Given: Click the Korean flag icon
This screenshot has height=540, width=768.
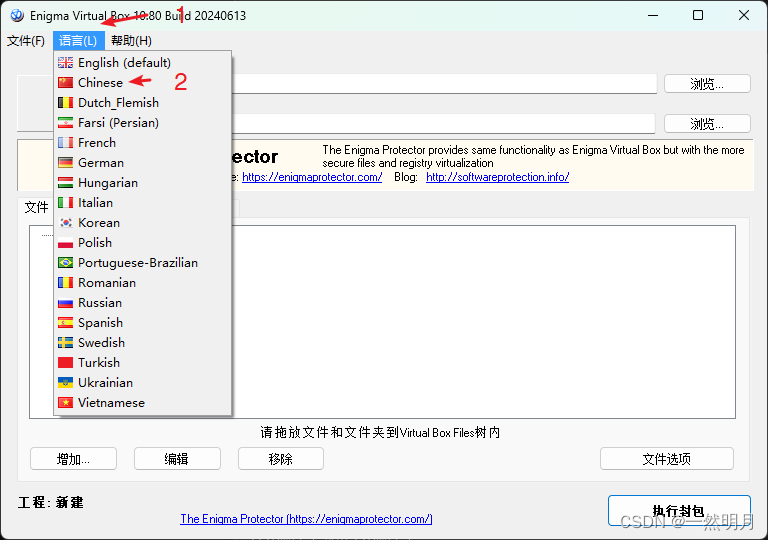Looking at the screenshot, I should tap(65, 222).
